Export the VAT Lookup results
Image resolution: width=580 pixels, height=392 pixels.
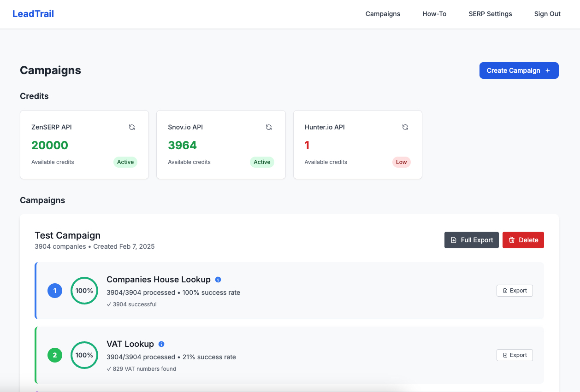click(x=515, y=355)
